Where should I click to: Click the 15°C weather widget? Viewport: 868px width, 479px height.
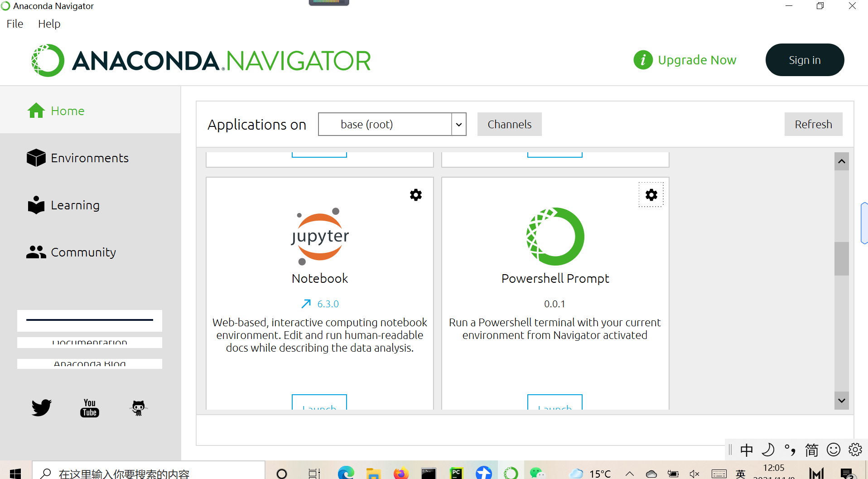(591, 474)
